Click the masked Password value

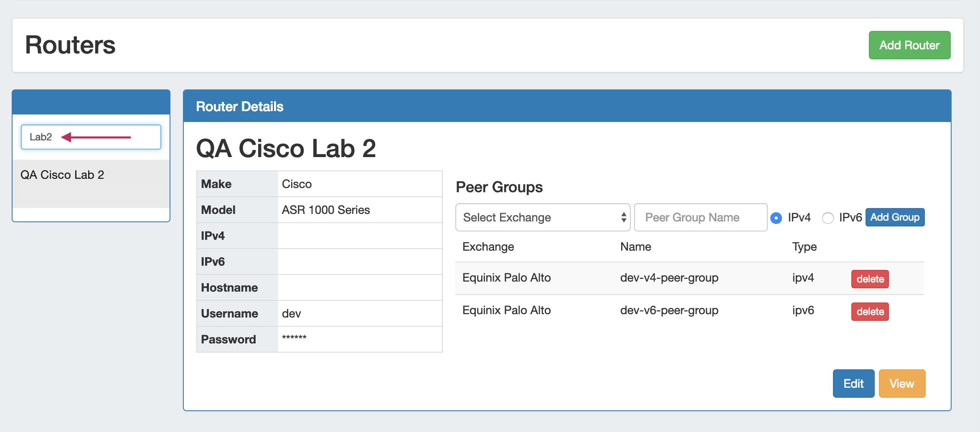[294, 338]
